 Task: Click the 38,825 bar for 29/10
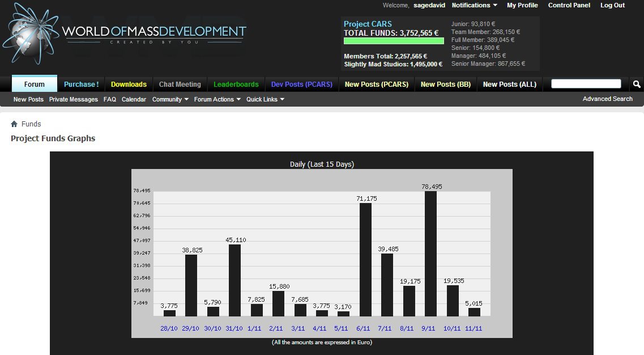point(191,285)
